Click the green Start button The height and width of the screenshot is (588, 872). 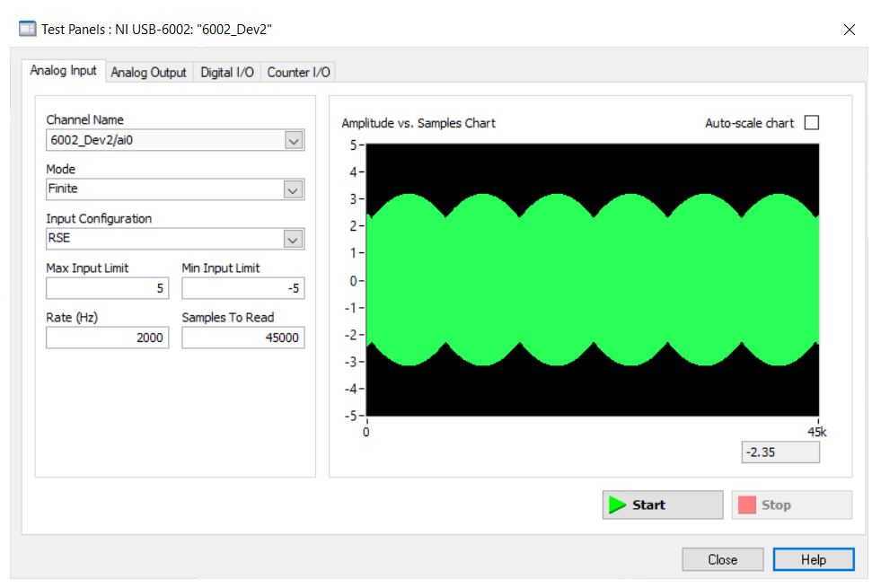click(662, 505)
